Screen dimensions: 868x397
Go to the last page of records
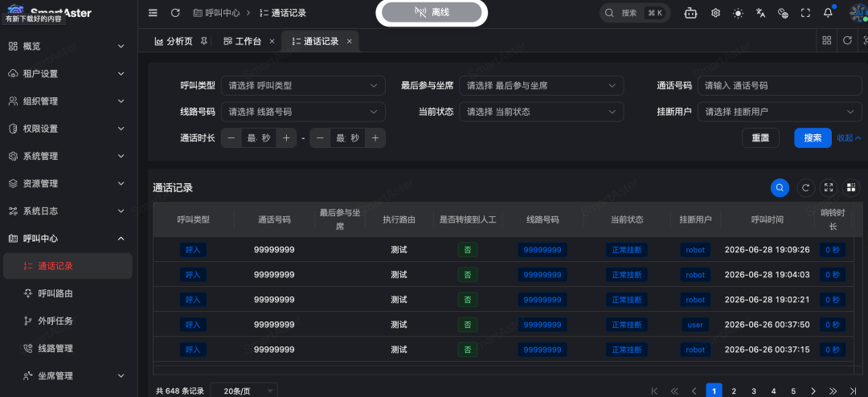[x=853, y=391]
